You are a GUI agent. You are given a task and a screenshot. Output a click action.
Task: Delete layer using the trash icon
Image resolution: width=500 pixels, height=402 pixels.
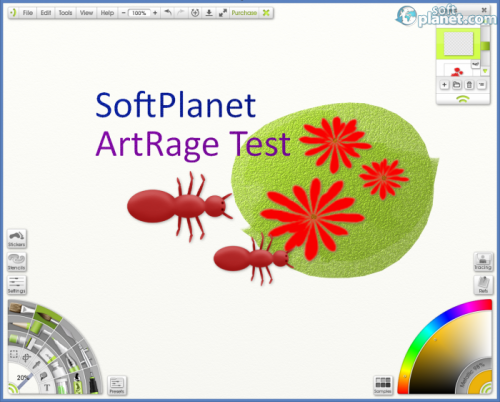(x=469, y=85)
